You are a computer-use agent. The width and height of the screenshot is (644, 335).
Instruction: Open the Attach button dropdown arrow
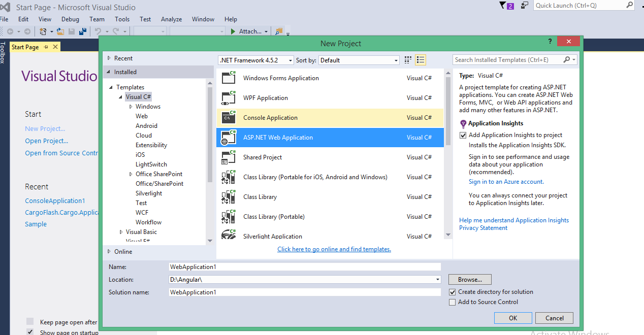[266, 31]
